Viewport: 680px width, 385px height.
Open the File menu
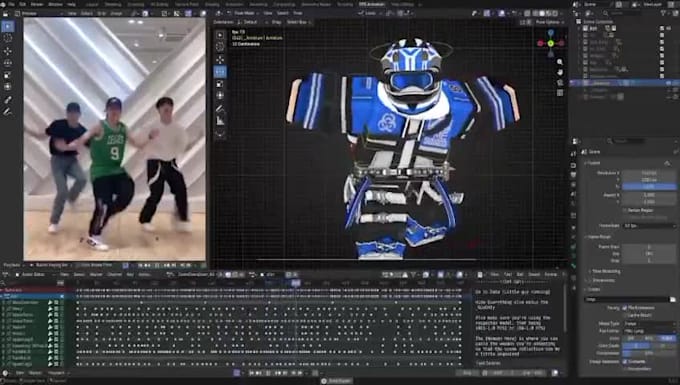pos(11,4)
